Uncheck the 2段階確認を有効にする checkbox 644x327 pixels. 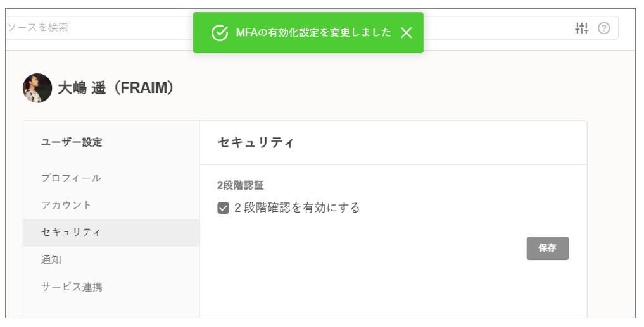pyautogui.click(x=223, y=208)
